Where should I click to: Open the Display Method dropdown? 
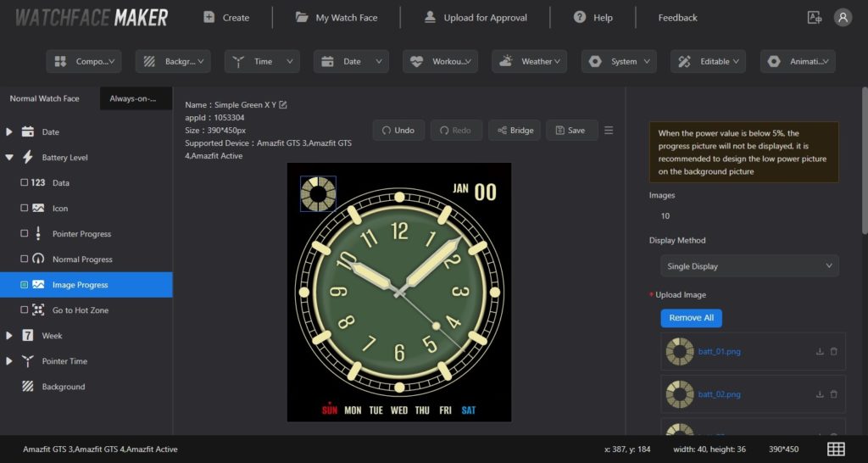click(749, 266)
